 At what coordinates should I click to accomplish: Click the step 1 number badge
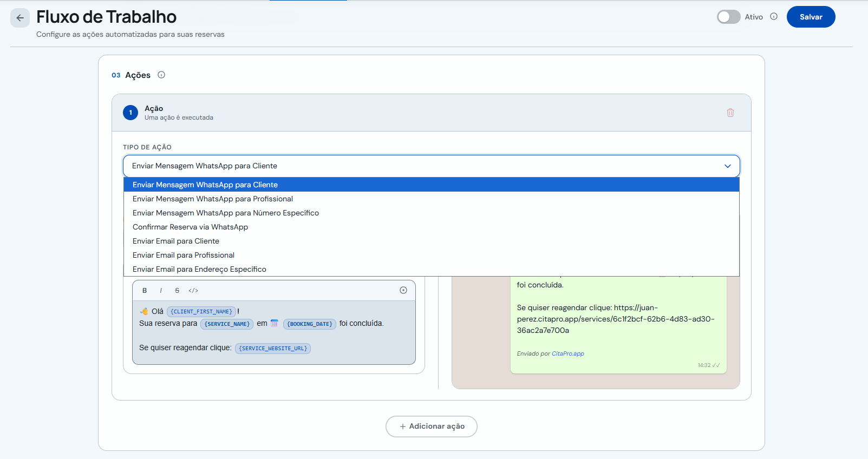(130, 113)
